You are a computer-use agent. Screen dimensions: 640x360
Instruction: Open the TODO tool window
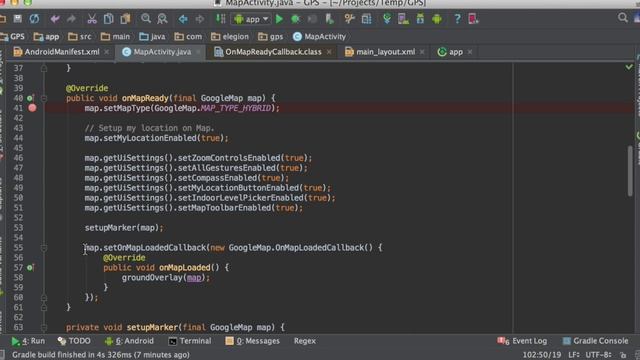pyautogui.click(x=74, y=341)
